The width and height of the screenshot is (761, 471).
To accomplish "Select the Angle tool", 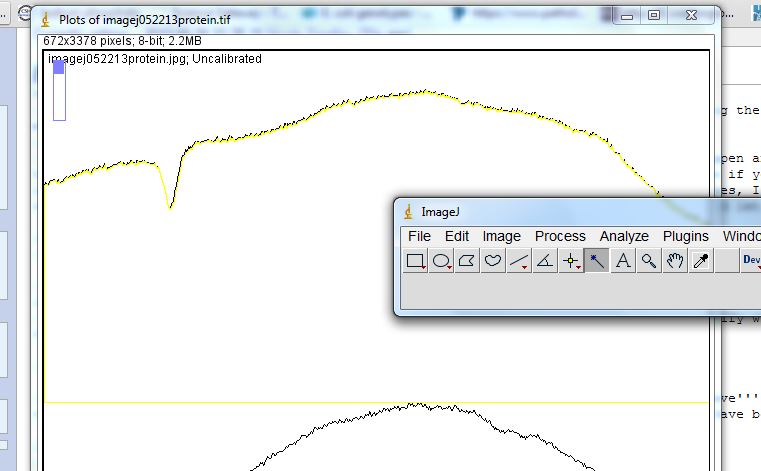I will tap(545, 262).
